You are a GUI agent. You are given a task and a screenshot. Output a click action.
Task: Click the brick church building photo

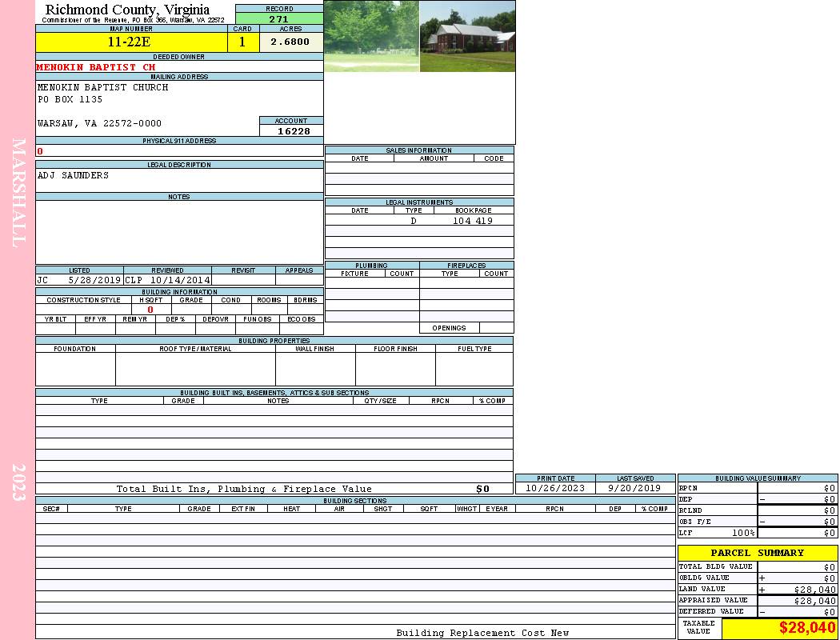467,36
